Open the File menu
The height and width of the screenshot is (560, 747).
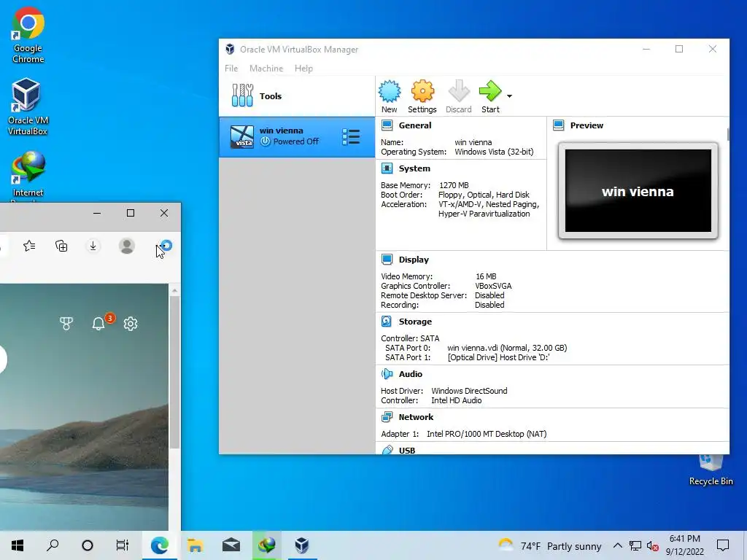pyautogui.click(x=231, y=68)
